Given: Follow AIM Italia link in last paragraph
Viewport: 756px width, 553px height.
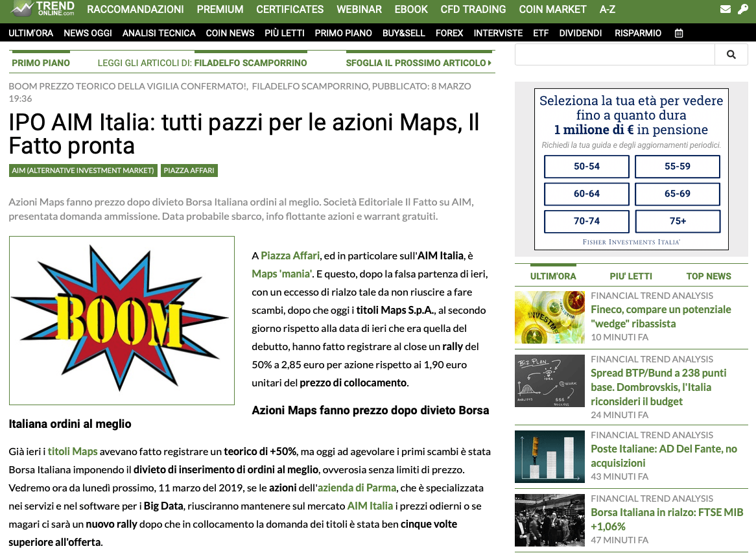Looking at the screenshot, I should 370,506.
